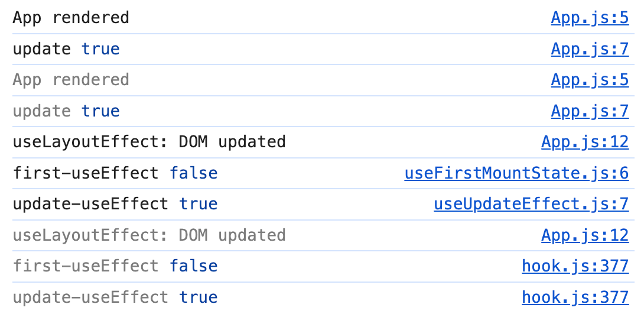Open App.js:12 link beside grayed useLayoutEffect message
644x317 pixels.
tap(585, 235)
